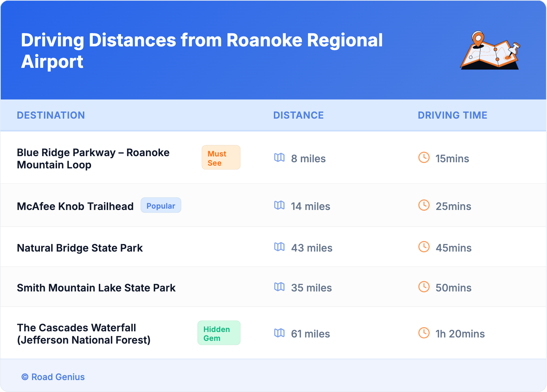547x392 pixels.
Task: Click the map icon beside 43 miles
Action: pyautogui.click(x=279, y=247)
